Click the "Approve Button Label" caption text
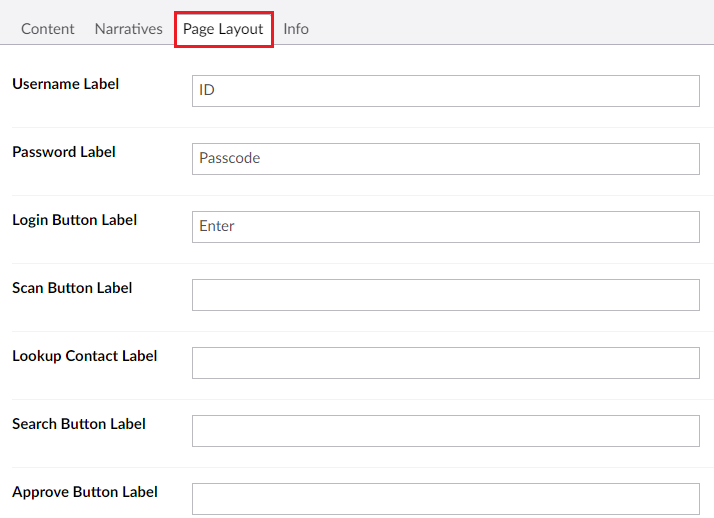 coord(84,492)
